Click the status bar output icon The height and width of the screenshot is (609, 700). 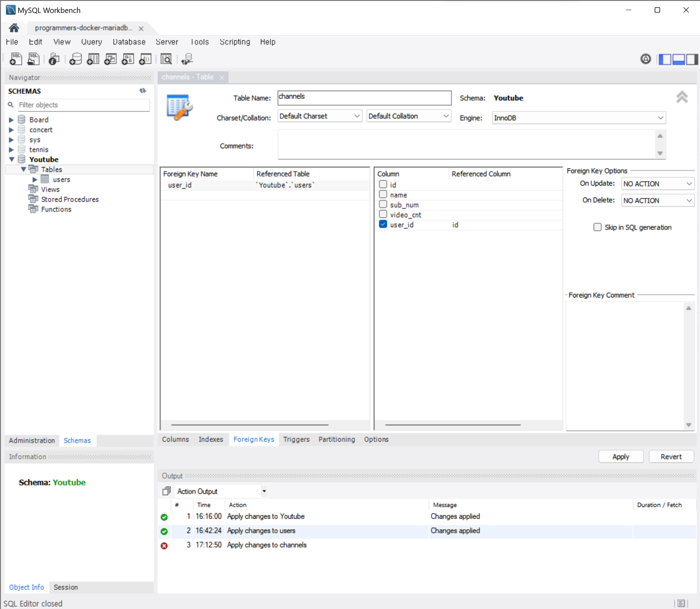(681, 603)
